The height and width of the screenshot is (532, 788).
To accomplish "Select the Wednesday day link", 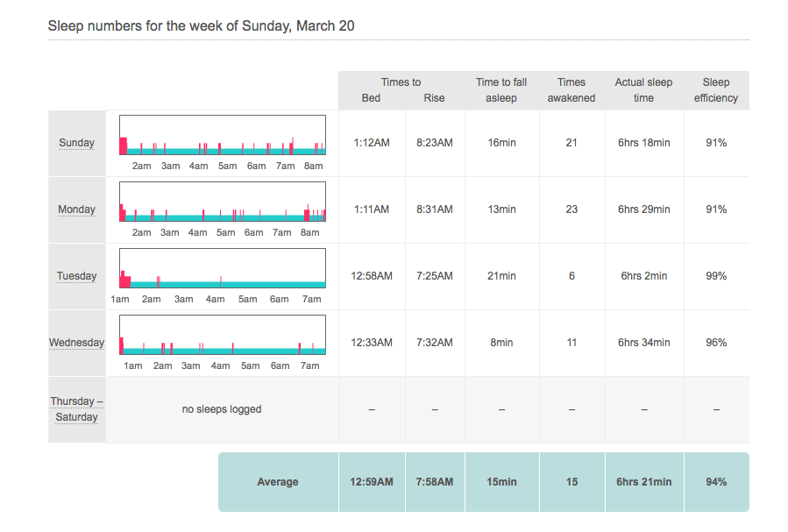I will [x=76, y=343].
